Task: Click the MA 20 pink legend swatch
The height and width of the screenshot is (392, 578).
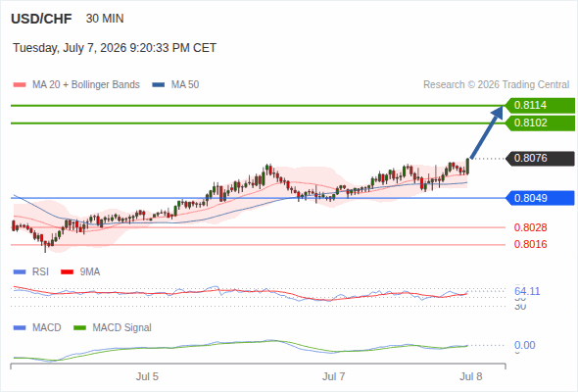Action: tap(20, 85)
